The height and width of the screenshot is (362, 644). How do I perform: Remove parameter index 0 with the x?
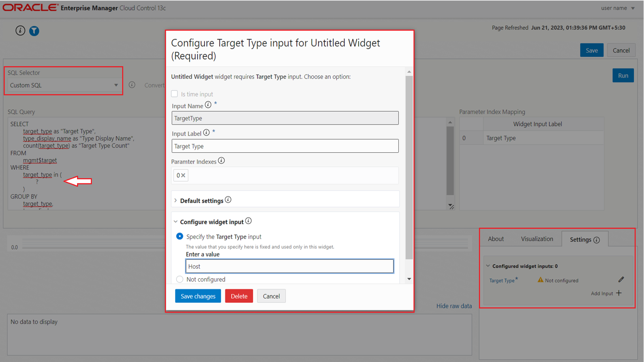pos(183,175)
